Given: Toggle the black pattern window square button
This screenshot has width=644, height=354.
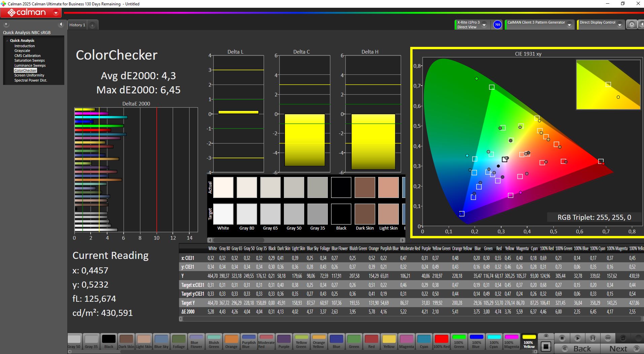Looking at the screenshot, I should pos(546,347).
